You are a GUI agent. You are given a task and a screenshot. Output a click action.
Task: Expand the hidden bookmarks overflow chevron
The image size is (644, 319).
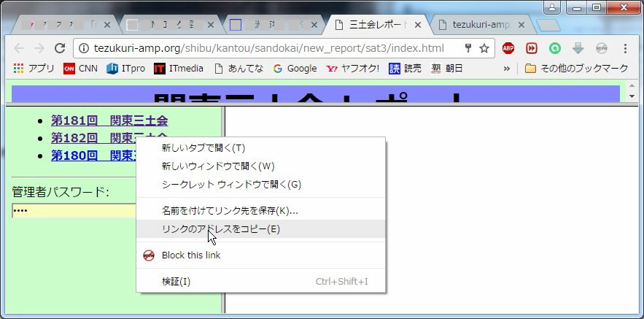point(506,69)
